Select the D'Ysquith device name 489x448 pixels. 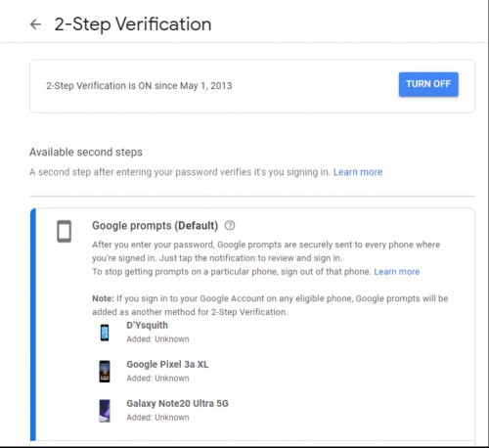(x=147, y=325)
